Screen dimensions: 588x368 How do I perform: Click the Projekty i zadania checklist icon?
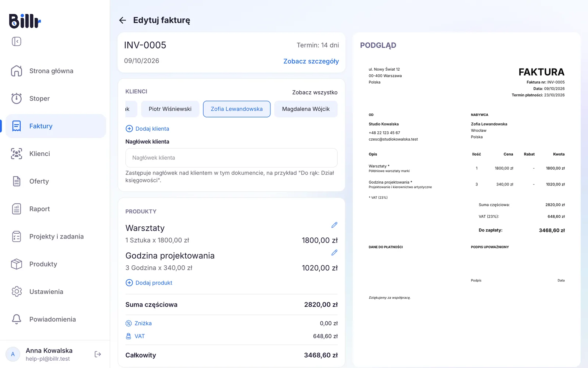point(17,236)
